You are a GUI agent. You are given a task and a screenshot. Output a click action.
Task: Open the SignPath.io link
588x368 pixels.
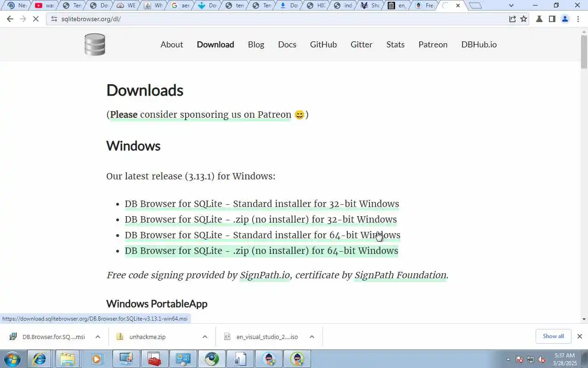[x=265, y=275]
